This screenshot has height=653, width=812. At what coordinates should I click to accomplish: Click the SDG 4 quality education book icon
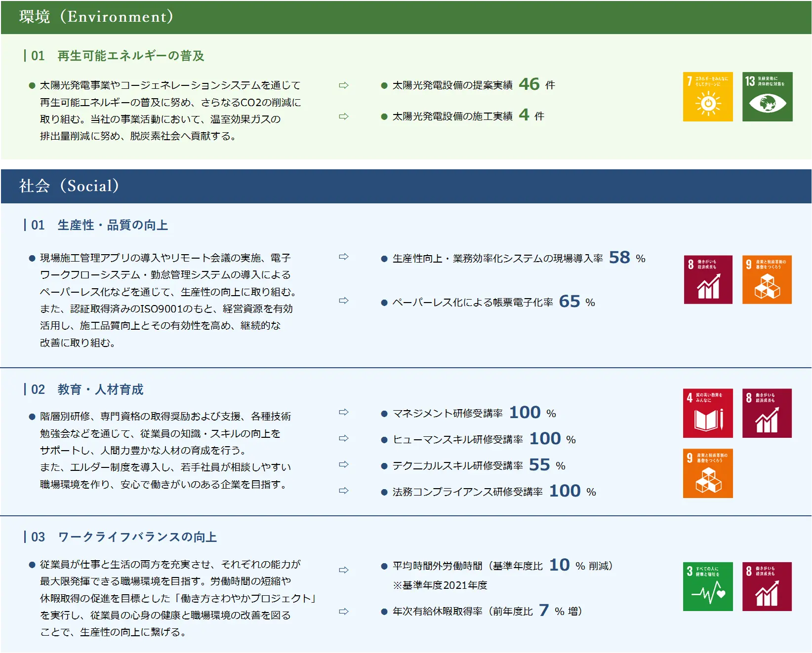[x=708, y=413]
